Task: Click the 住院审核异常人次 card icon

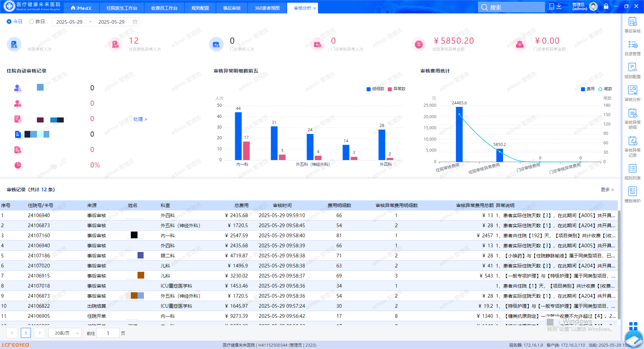Action: [115, 44]
